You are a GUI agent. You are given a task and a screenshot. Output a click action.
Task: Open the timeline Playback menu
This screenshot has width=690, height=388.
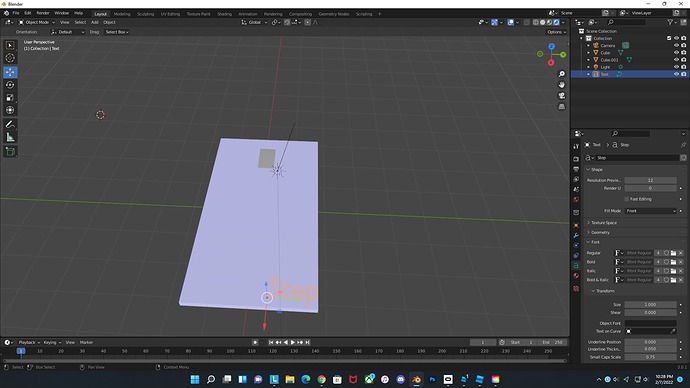29,342
